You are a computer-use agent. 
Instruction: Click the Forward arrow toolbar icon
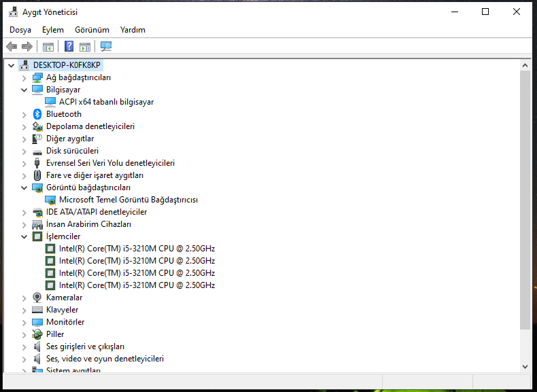tap(27, 46)
